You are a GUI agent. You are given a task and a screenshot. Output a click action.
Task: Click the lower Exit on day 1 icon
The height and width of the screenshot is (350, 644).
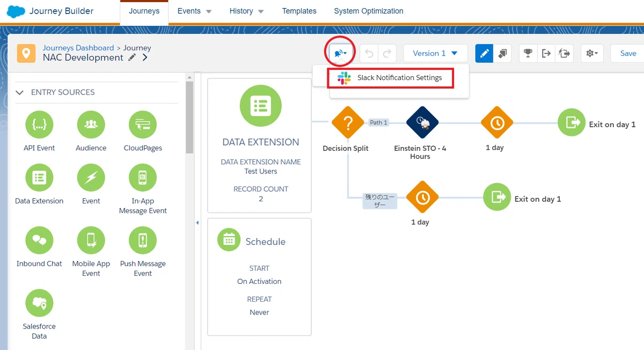tap(497, 197)
